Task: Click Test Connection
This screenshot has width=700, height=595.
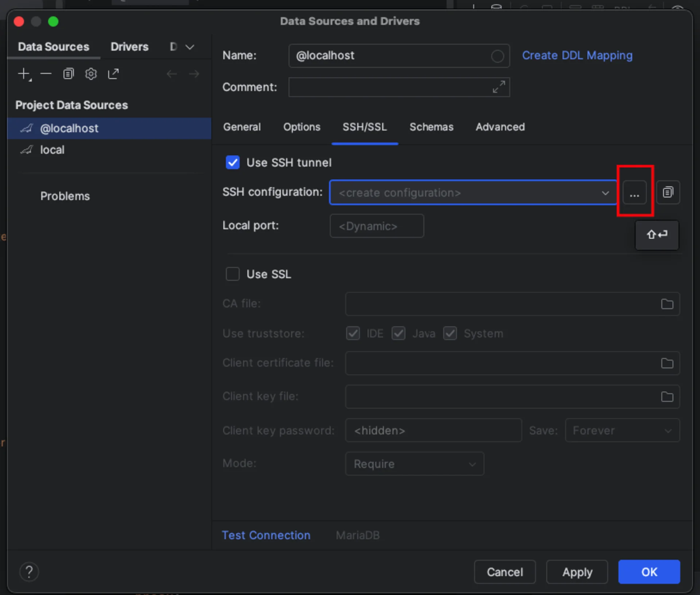Action: (266, 535)
